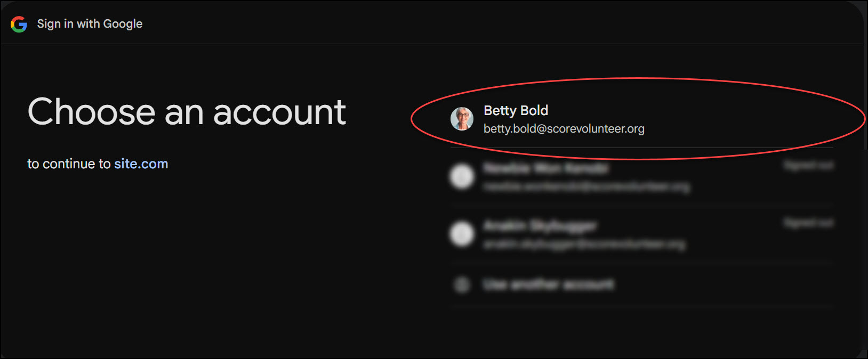Choose the blurred "Use another account" option
The width and height of the screenshot is (868, 359).
coord(548,285)
